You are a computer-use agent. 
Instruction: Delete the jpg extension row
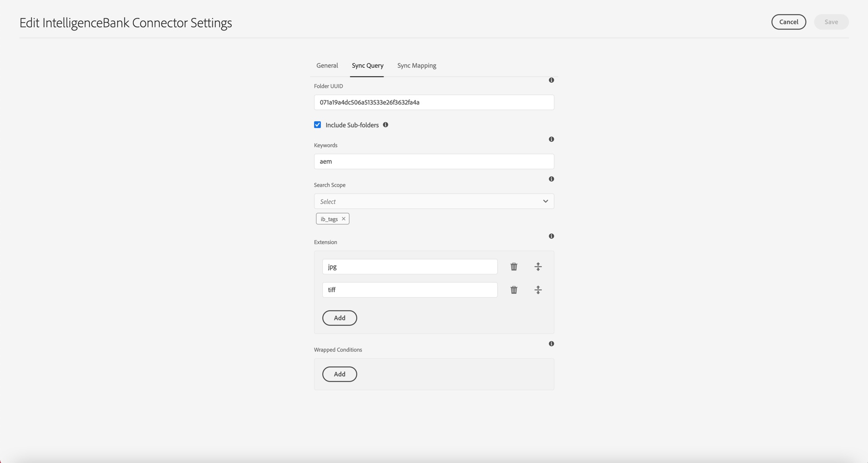(514, 267)
